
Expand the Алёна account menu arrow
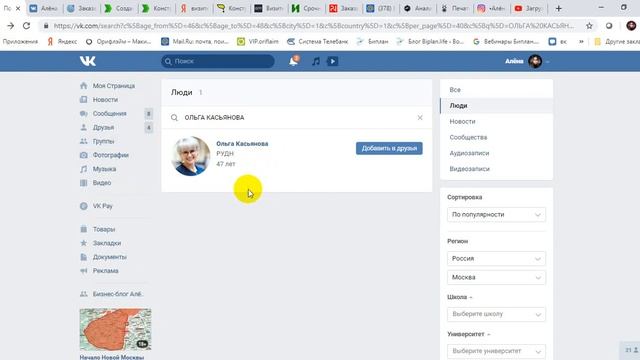tap(548, 62)
